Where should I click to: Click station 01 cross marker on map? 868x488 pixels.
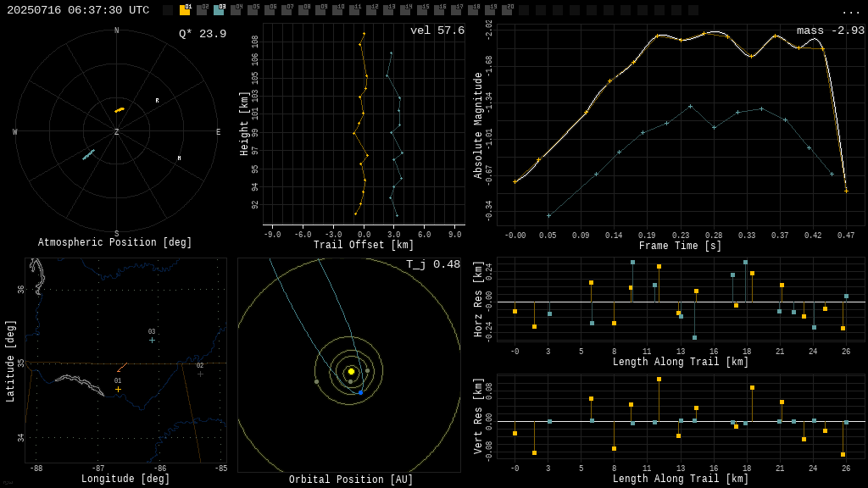pos(118,390)
